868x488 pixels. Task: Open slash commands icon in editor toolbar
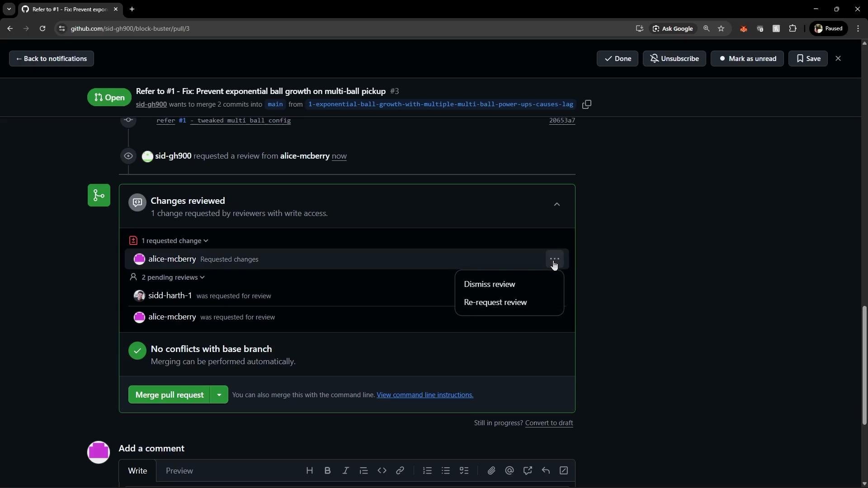564,471
